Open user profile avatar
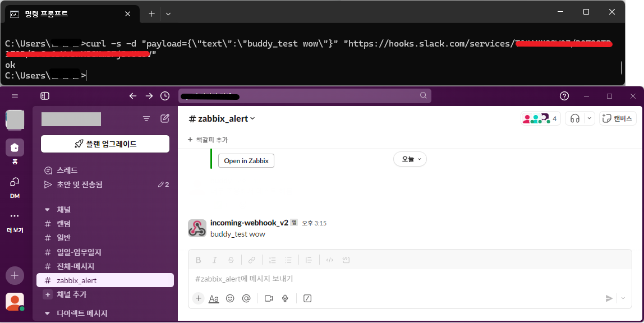The image size is (644, 323). tap(15, 302)
